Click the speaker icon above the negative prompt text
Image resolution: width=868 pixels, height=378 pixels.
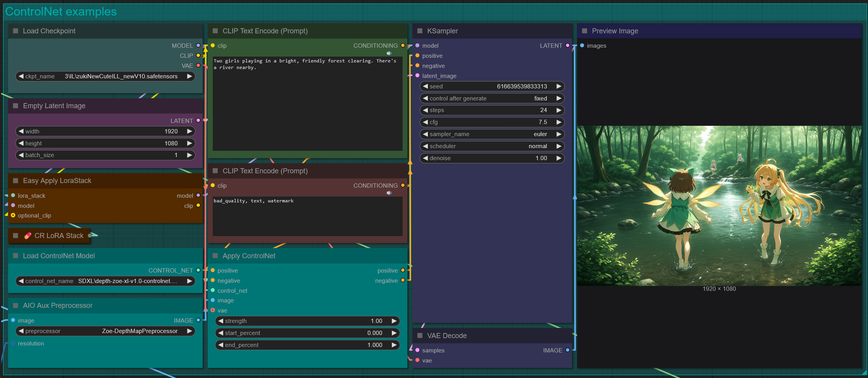389,193
